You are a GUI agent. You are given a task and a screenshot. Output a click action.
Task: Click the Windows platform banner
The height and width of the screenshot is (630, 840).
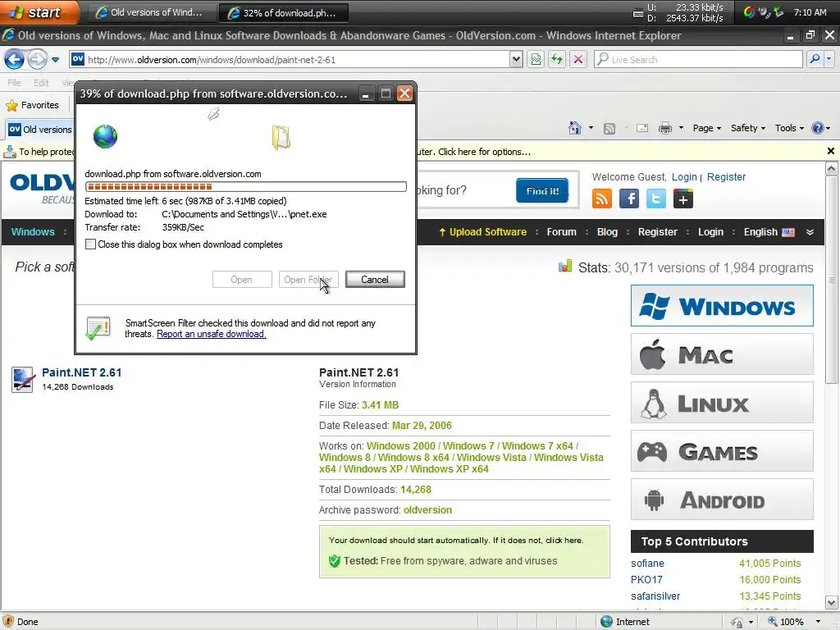point(722,306)
